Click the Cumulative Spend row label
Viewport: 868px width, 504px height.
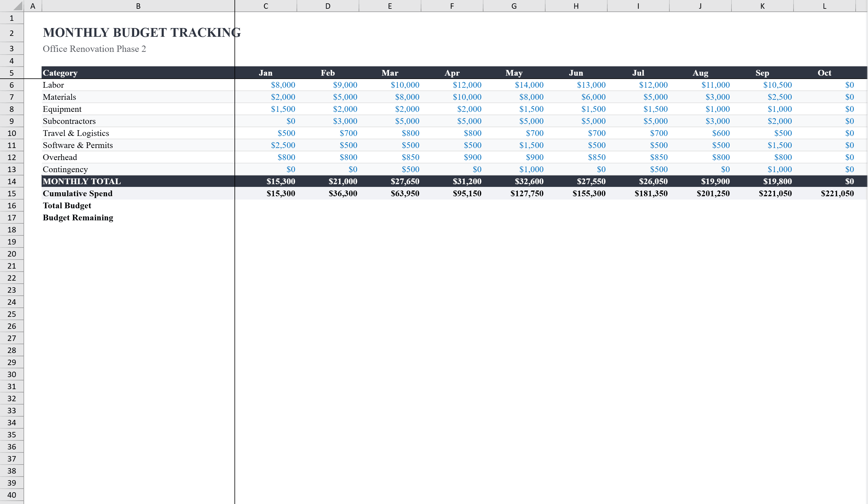point(77,193)
